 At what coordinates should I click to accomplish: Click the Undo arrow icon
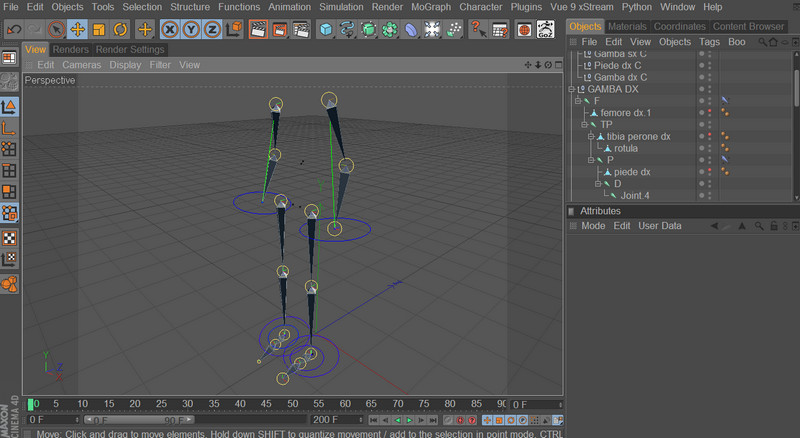pyautogui.click(x=13, y=29)
